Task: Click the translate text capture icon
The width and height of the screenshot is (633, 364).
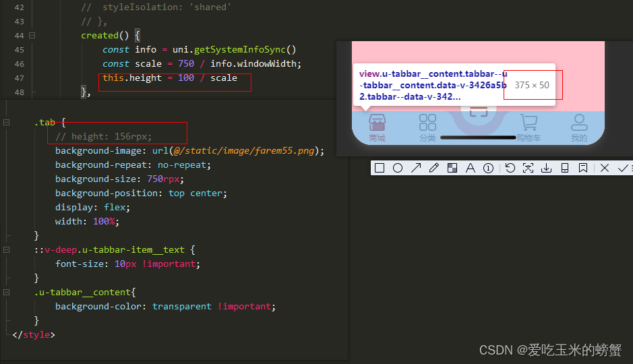Action: (528, 168)
